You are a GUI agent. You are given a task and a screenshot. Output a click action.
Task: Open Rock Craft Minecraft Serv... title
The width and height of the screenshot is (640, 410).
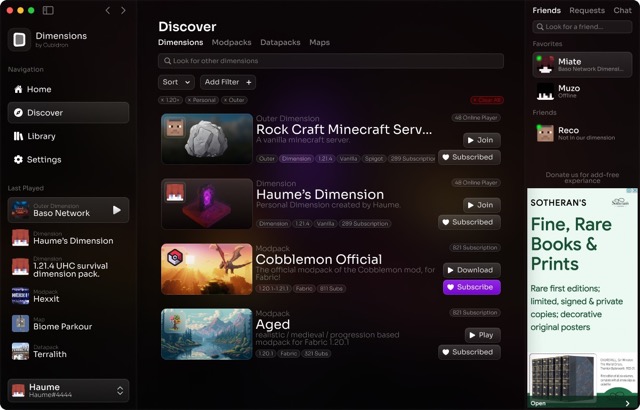344,129
